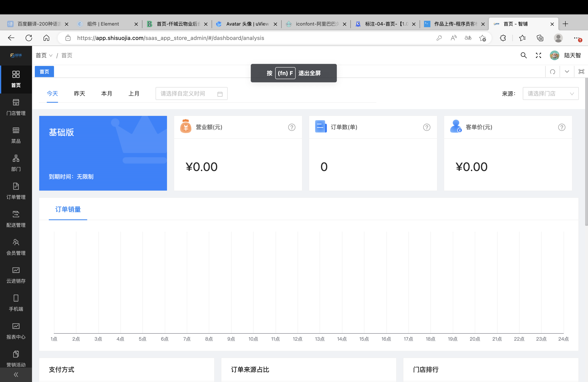Expand the 请选择门店 source dropdown
Viewport: 588px width, 382px height.
tap(550, 94)
